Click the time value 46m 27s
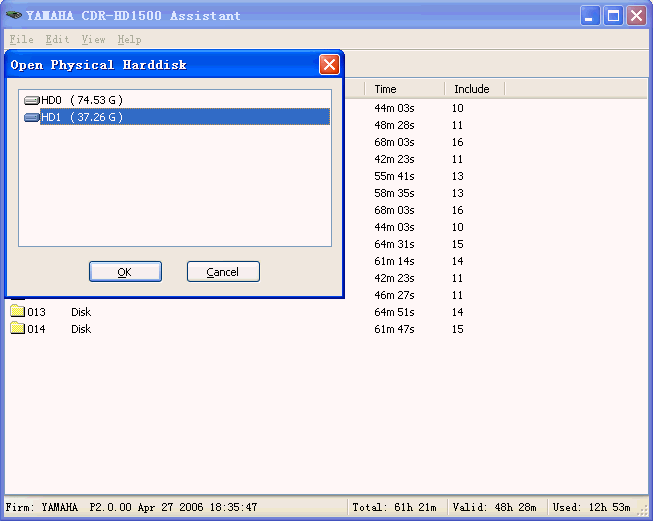Viewport: 653px width, 521px height. (x=394, y=295)
